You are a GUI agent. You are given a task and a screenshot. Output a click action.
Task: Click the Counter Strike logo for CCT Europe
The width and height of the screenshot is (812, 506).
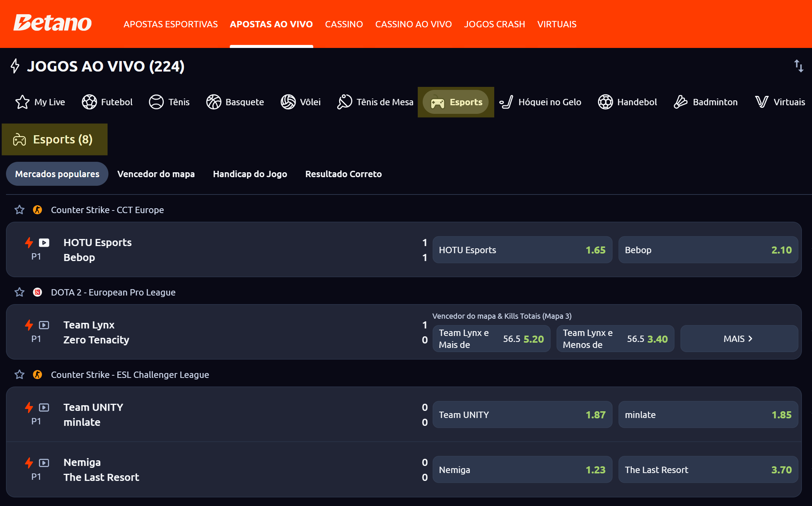[x=37, y=210]
